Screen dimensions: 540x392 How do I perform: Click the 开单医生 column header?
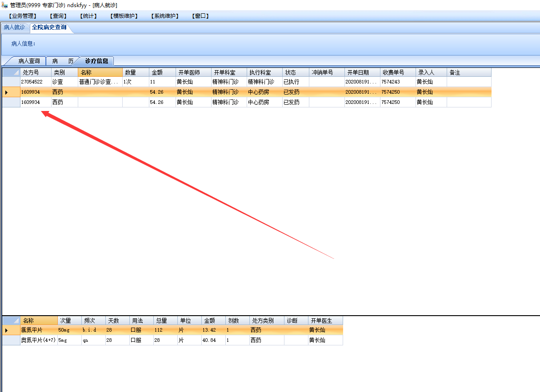(x=325, y=321)
